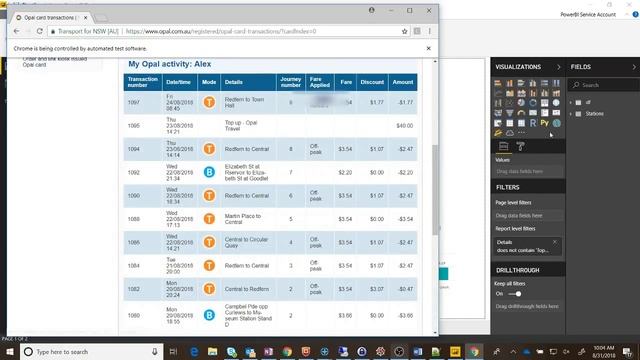Click the Windows taskbar search box

(x=91, y=351)
